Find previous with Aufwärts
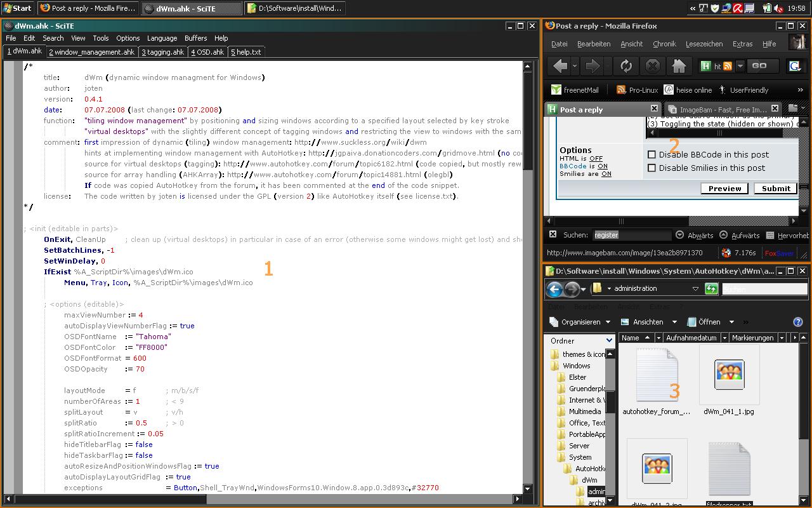This screenshot has height=508, width=812. pos(739,235)
